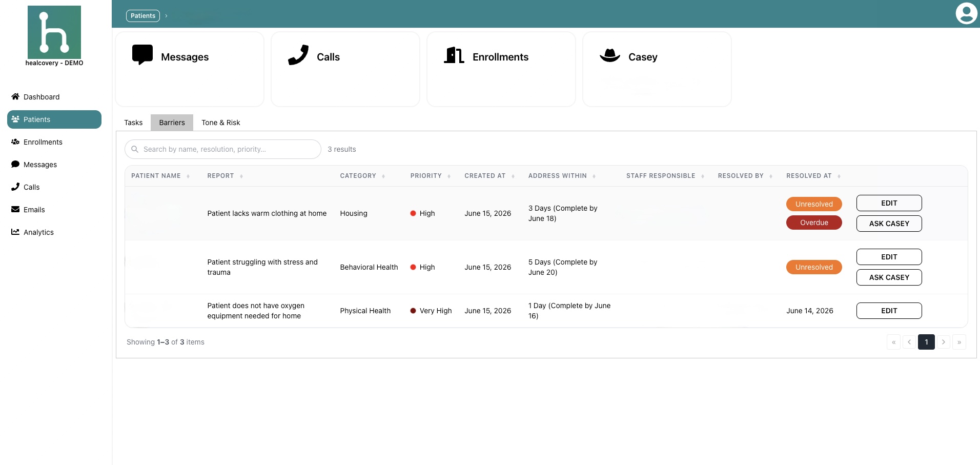Click the Calls phone card icon
The height and width of the screenshot is (465, 980).
[298, 55]
